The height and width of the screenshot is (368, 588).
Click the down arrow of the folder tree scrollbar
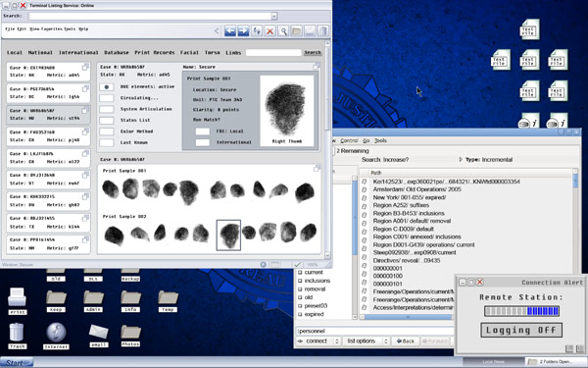355,317
